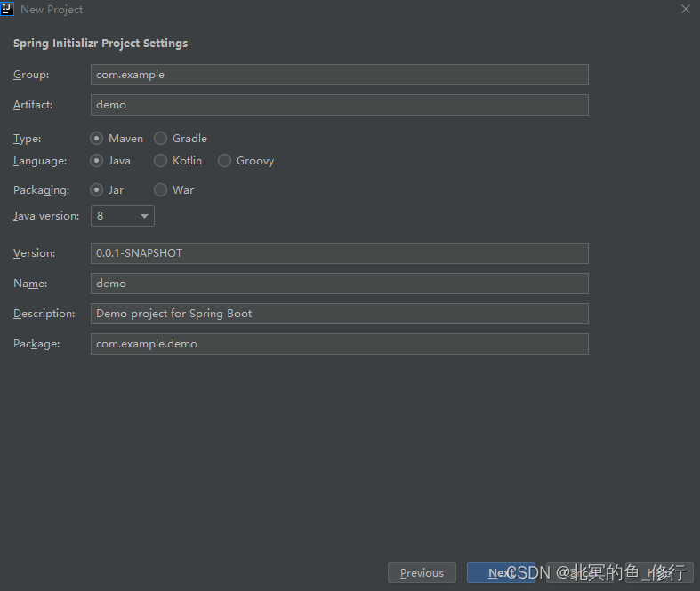Image resolution: width=700 pixels, height=591 pixels.
Task: Click the Version field with 0.0.1-SNAPSHOT
Action: 339,253
